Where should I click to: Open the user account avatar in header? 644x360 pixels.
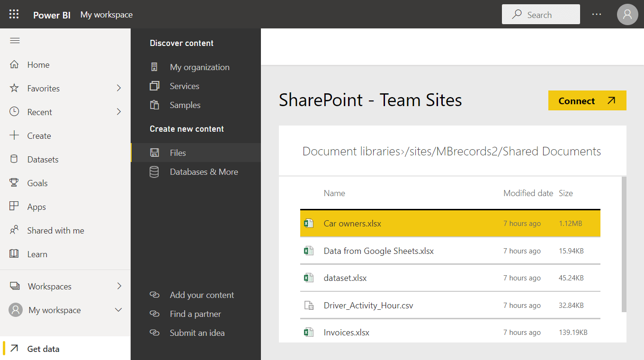627,14
